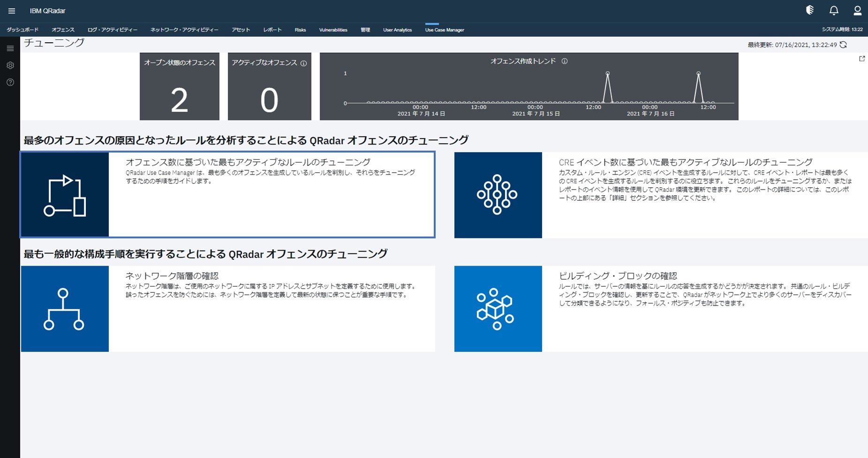Click info icon next to オフェンス作成トレンド
The height and width of the screenshot is (458, 868).
point(565,61)
